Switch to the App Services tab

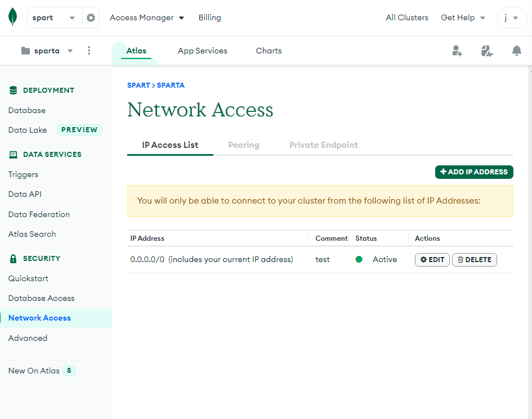pos(203,51)
